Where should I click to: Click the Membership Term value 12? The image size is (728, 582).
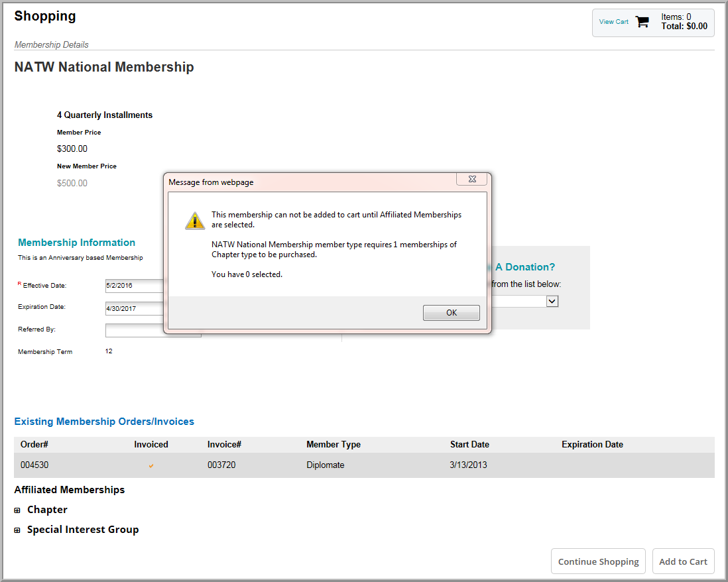pyautogui.click(x=109, y=351)
